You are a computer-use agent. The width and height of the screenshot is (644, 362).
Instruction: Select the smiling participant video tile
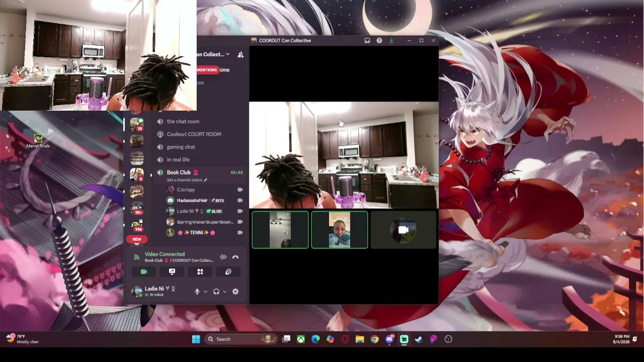(340, 230)
